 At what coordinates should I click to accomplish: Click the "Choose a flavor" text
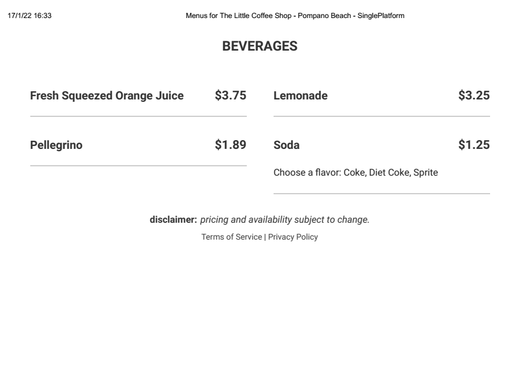tap(307, 173)
